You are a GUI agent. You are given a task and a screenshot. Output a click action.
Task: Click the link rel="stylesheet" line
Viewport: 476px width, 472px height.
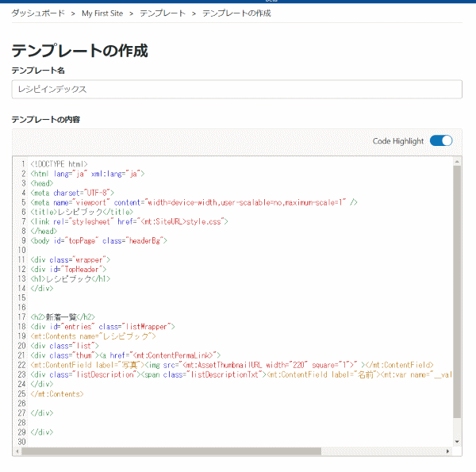[129, 221]
